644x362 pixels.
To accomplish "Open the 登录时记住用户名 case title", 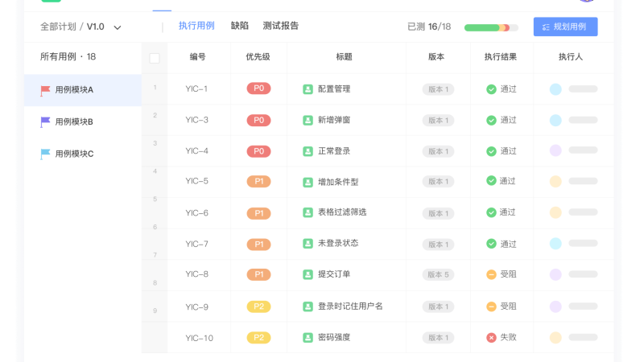I will pos(350,306).
